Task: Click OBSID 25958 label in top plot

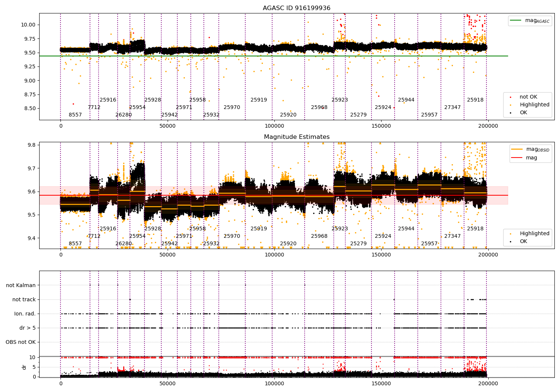Action: tap(197, 100)
